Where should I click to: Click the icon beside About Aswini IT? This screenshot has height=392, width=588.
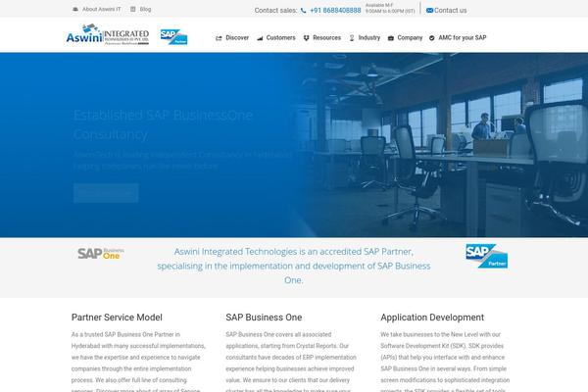75,9
